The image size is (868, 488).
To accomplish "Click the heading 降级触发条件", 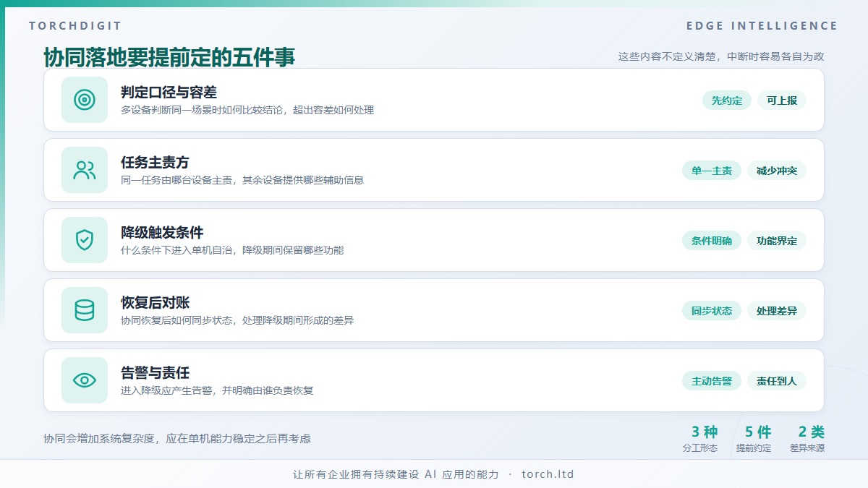I will coord(162,233).
